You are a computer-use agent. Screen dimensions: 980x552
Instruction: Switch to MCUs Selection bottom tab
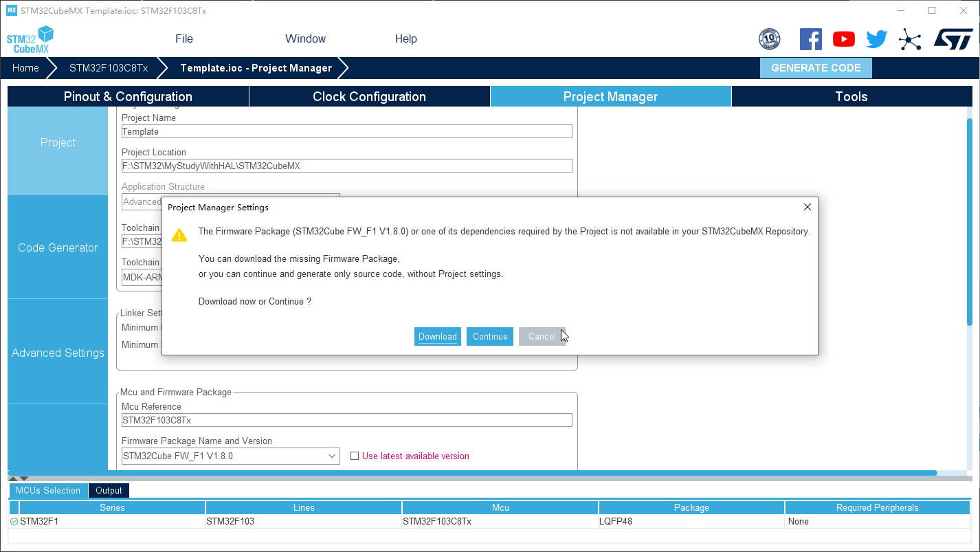pyautogui.click(x=48, y=490)
